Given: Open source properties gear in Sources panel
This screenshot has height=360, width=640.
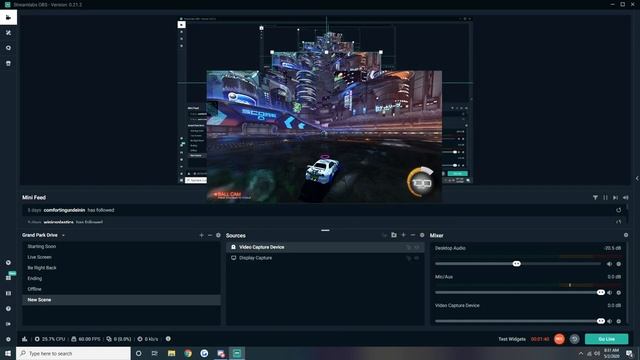Looking at the screenshot, I should (x=422, y=235).
